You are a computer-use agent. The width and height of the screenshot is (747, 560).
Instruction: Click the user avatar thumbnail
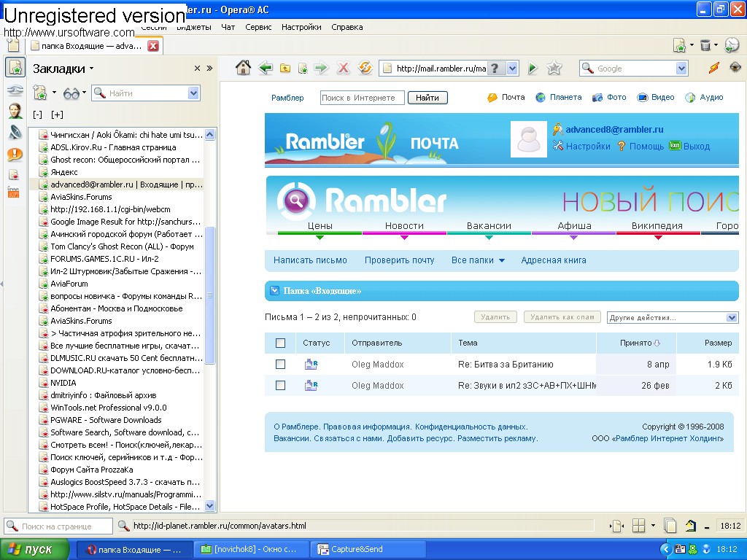[528, 139]
